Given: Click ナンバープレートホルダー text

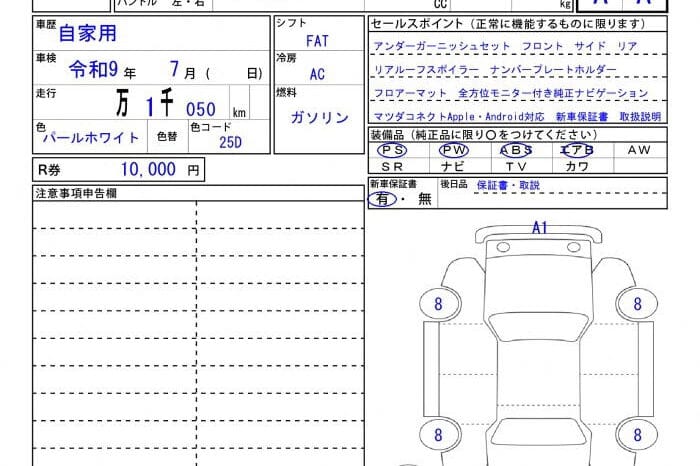Looking at the screenshot, I should tap(553, 70).
